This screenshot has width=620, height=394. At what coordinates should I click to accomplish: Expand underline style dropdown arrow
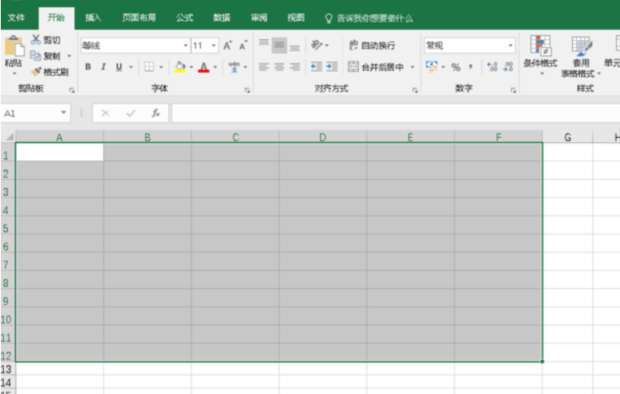[130, 67]
